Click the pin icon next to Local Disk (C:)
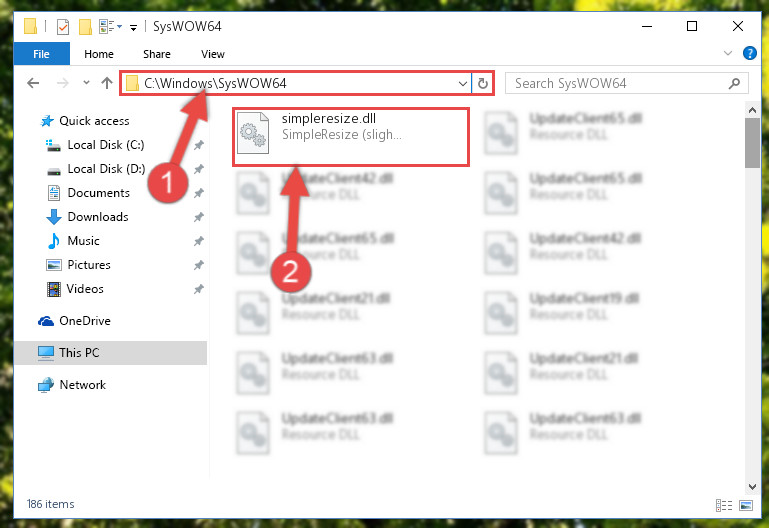Screen dimensions: 769x528 pos(199,145)
